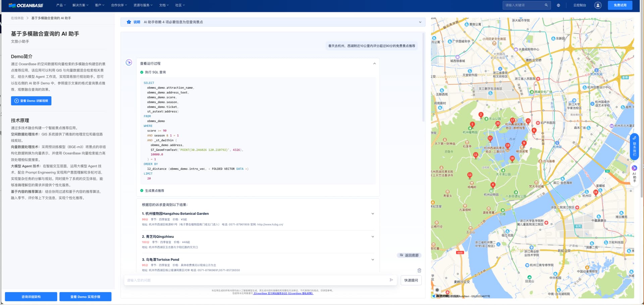This screenshot has height=305, width=644.
Task: Click the send arrow icon in input box
Action: coord(391,280)
